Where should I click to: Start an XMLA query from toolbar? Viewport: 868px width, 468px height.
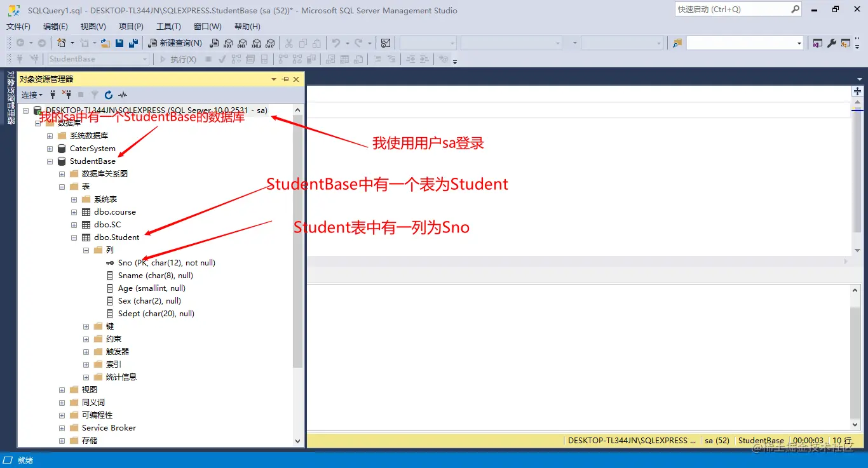tap(256, 43)
